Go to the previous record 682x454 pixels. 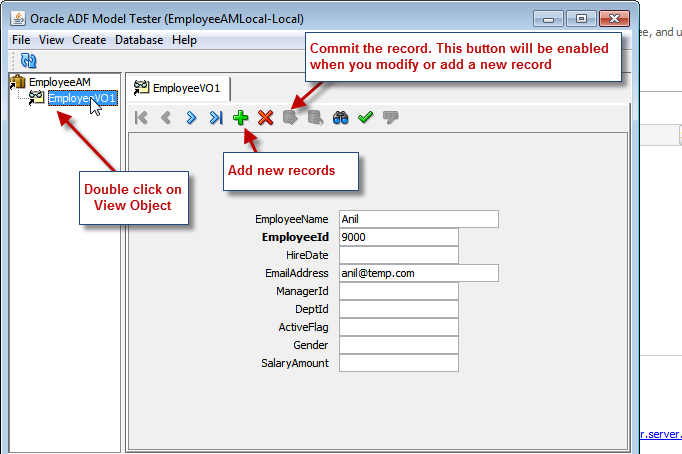pos(166,117)
